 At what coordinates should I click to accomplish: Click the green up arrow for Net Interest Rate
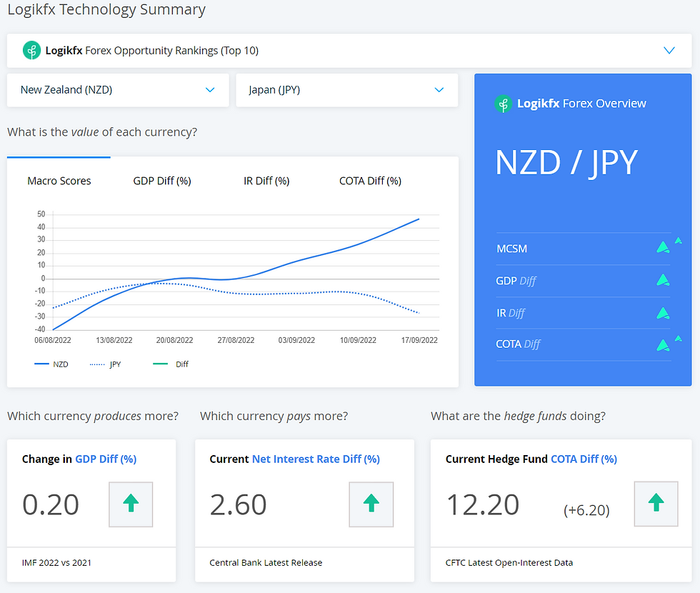click(x=371, y=504)
